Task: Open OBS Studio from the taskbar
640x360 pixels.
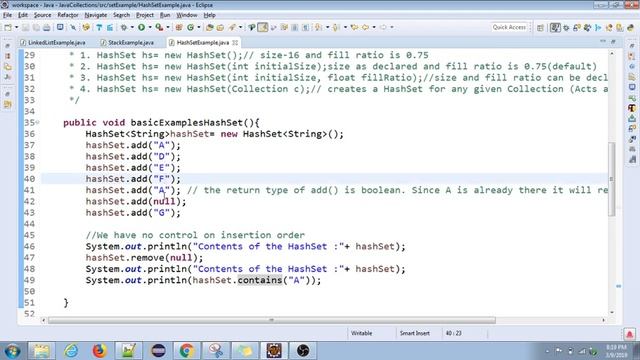Action: [302, 351]
